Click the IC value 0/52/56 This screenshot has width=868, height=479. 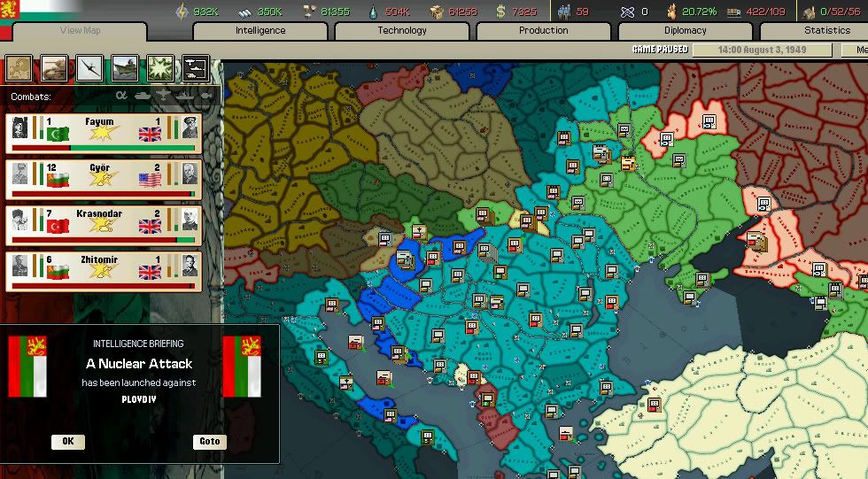click(x=841, y=12)
